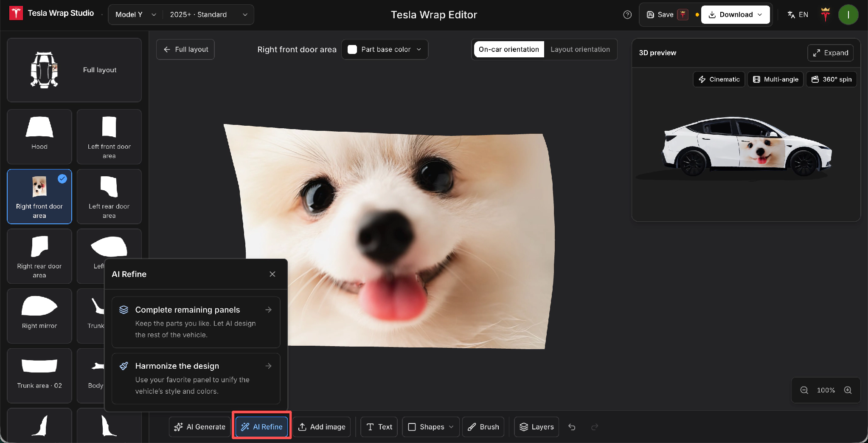The width and height of the screenshot is (868, 443).
Task: Enable Multi-angle preview mode
Action: [775, 79]
